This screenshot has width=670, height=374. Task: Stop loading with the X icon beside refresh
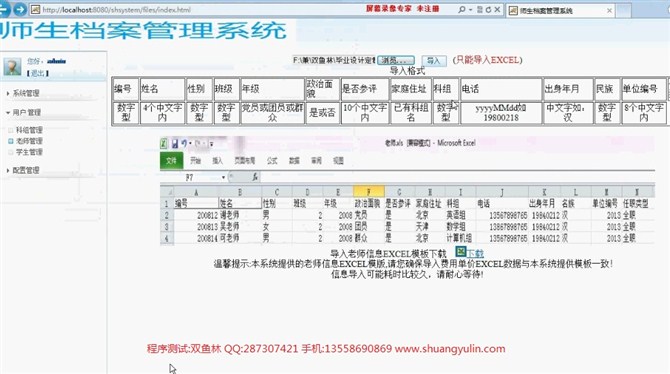(497, 9)
